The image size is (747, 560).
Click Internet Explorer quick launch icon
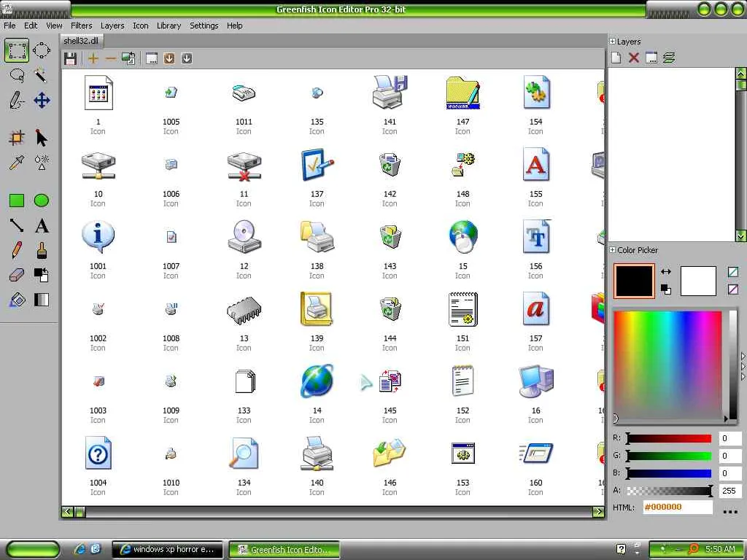pos(79,550)
